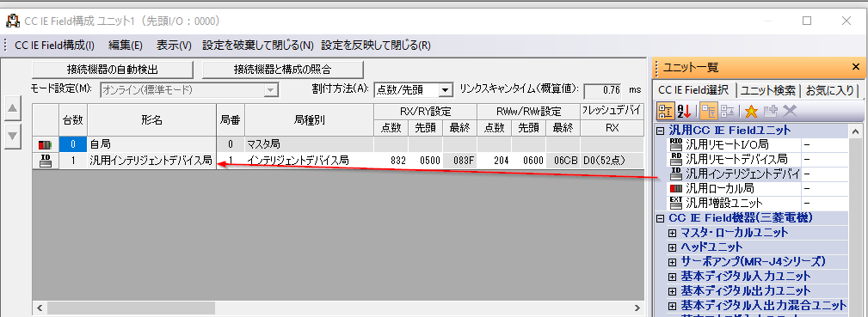This screenshot has width=868, height=317.
Task: Click the 自局 cell in 形名 column
Action: click(151, 145)
